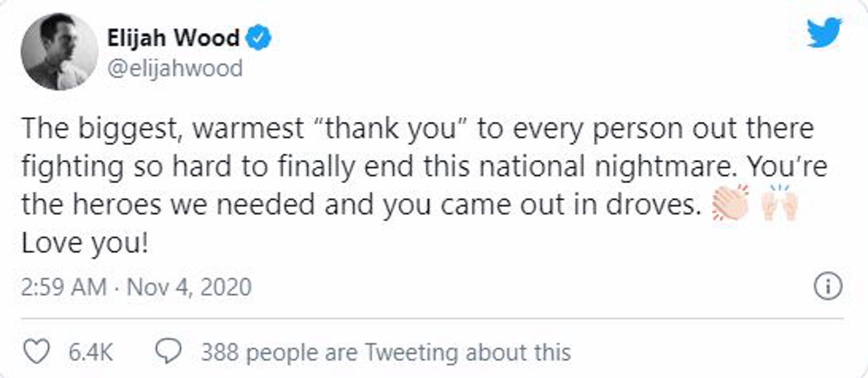Screen dimensions: 868x378
Task: Click the quoted "thank you" phrase
Action: point(389,129)
